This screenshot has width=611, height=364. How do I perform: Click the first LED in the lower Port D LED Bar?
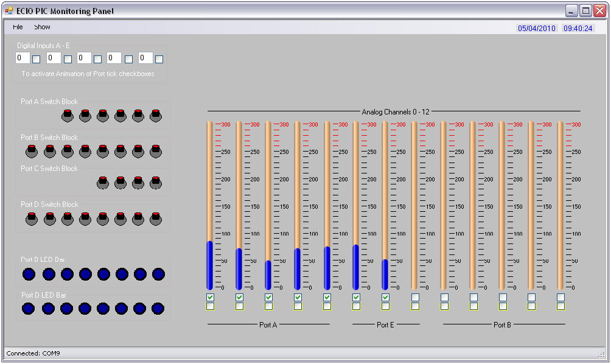tap(28, 309)
